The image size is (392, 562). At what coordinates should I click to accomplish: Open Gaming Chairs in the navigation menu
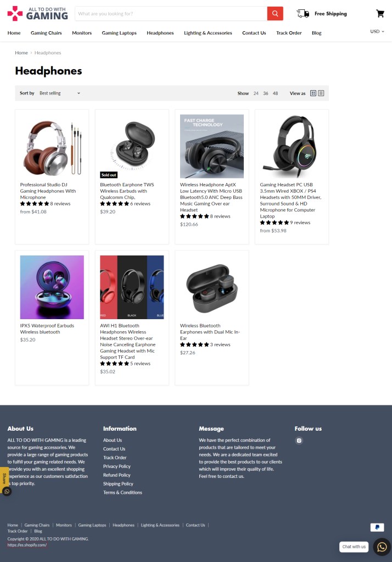tap(46, 33)
